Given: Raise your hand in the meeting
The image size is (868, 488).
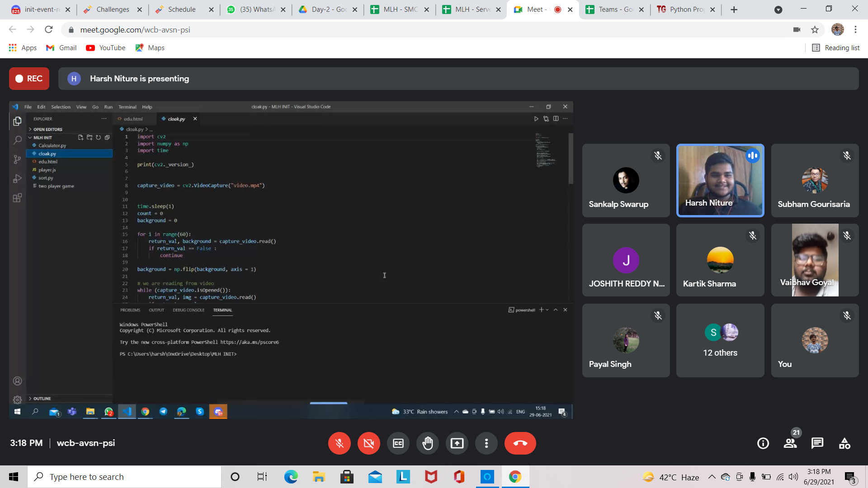Looking at the screenshot, I should pos(427,443).
